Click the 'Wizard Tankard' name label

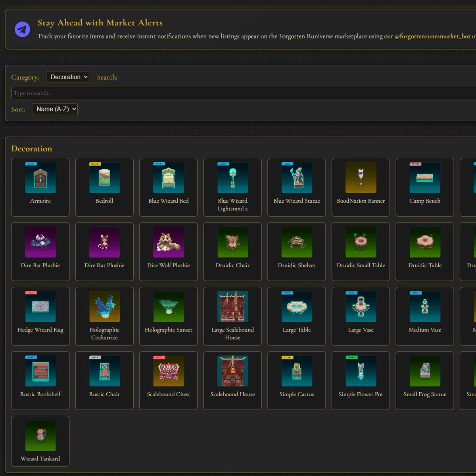point(40,459)
